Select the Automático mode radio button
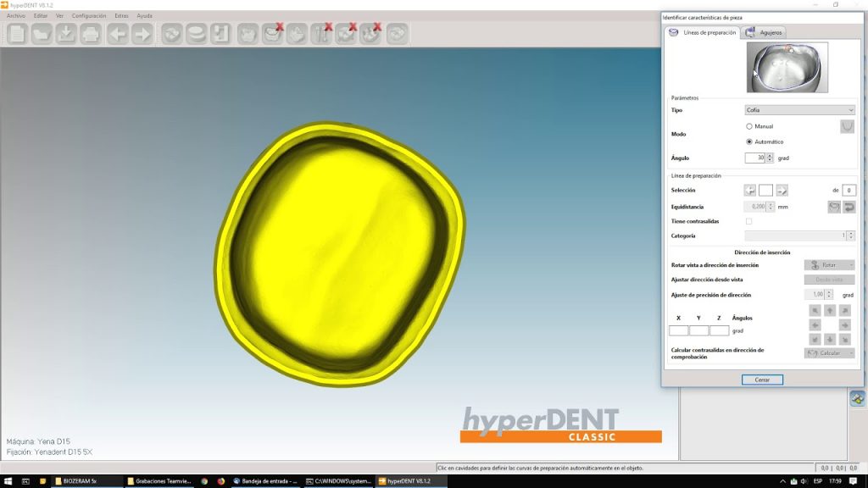868x488 pixels. [749, 141]
